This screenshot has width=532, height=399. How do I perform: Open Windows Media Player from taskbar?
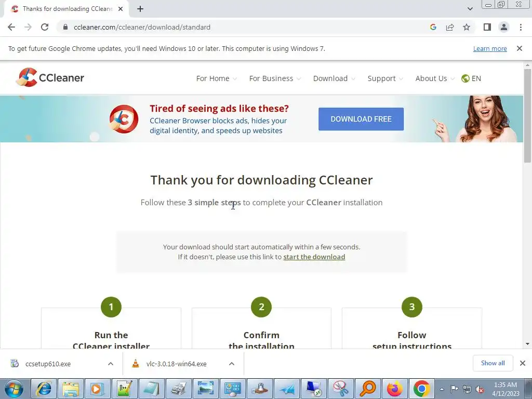(x=97, y=389)
